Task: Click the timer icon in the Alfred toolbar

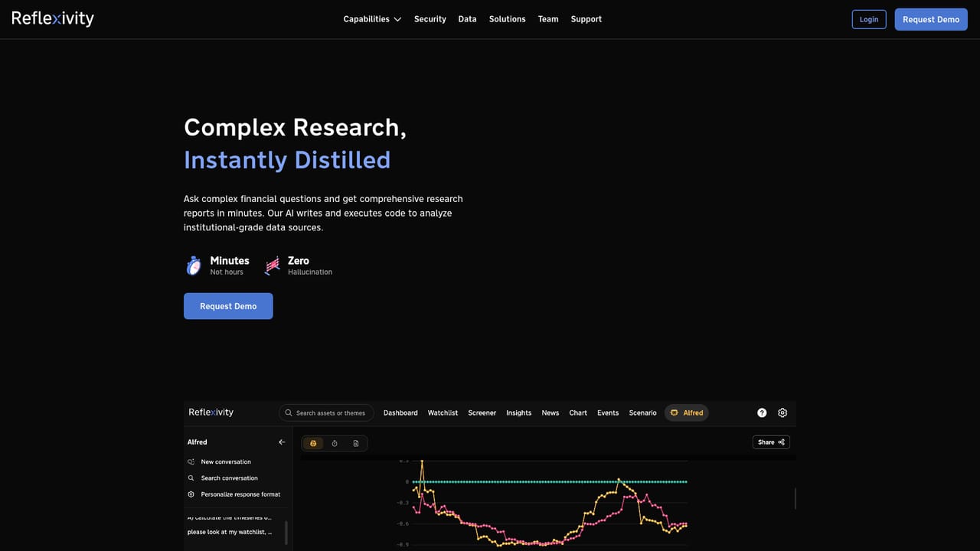Action: point(335,443)
